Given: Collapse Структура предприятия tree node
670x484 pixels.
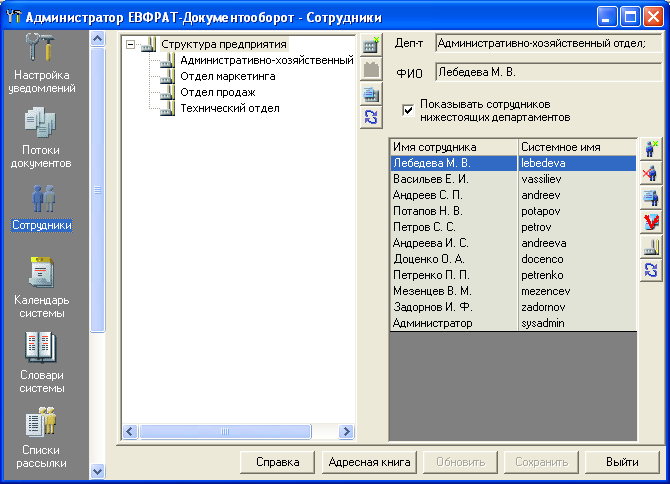Looking at the screenshot, I should pyautogui.click(x=131, y=44).
